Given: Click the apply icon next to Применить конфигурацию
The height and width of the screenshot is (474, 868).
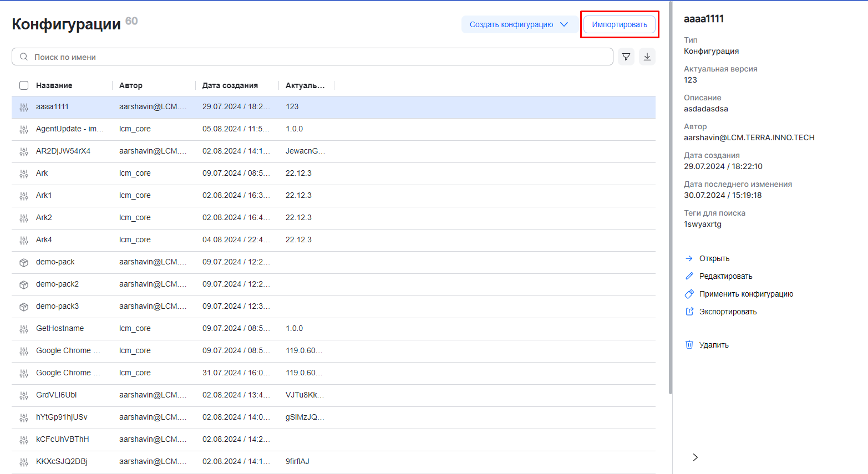Looking at the screenshot, I should [x=689, y=294].
